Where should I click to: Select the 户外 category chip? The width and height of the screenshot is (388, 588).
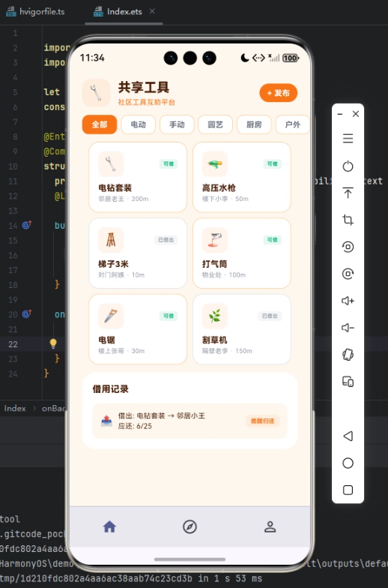(292, 124)
